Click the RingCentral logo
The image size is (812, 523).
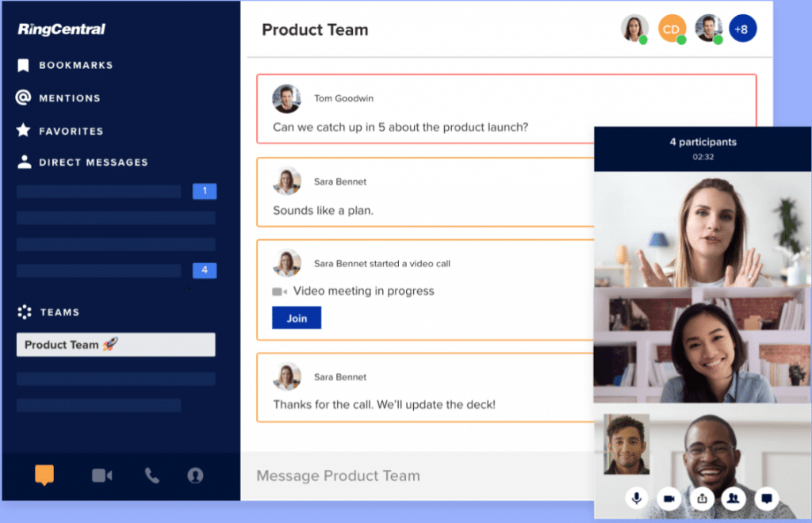click(62, 30)
